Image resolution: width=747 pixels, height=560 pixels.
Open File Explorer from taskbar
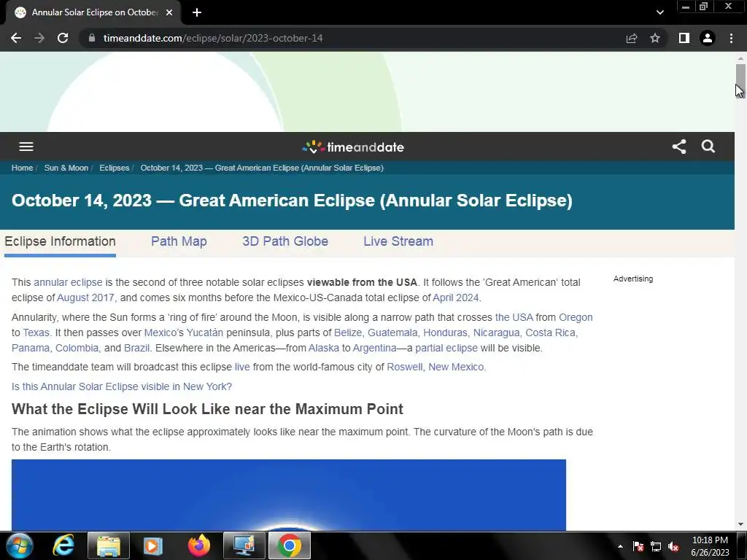coord(109,545)
